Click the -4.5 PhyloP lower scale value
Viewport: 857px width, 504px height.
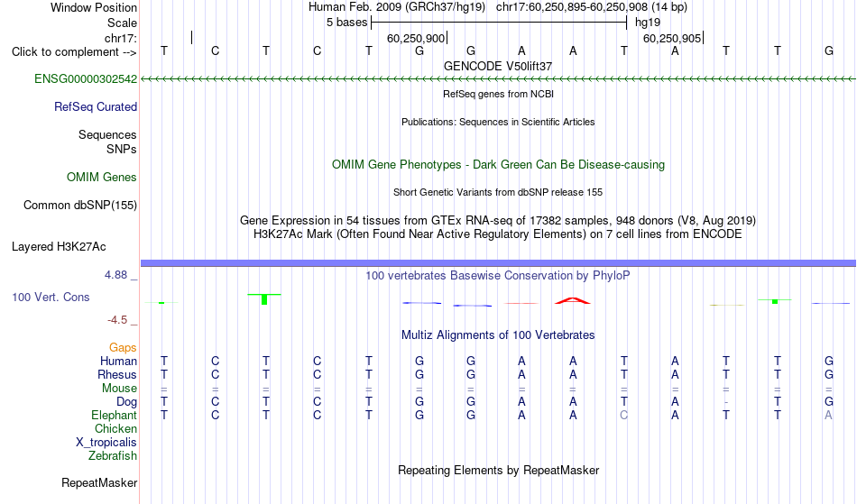click(118, 320)
